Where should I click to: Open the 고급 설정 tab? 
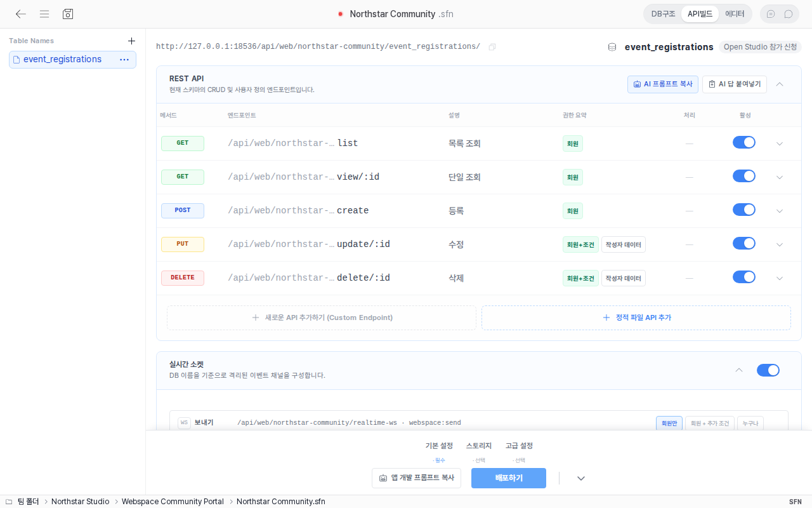(519, 446)
